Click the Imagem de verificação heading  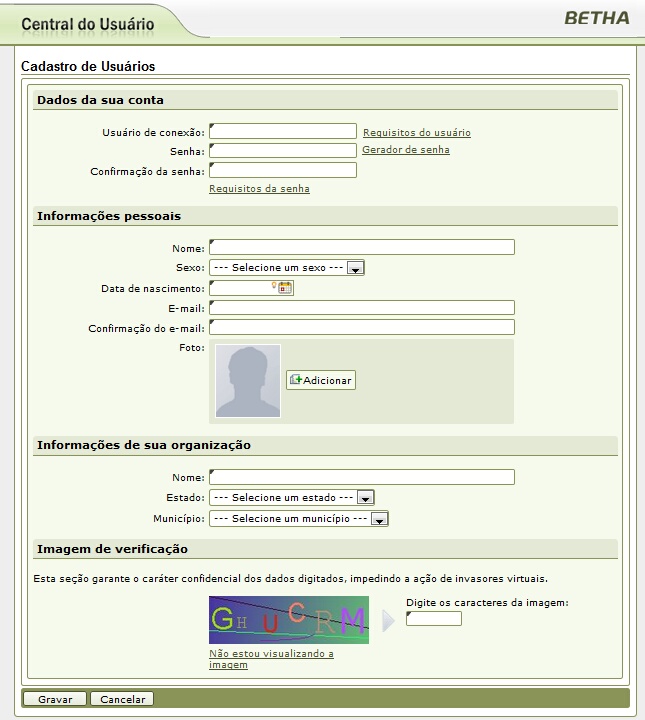[112, 549]
